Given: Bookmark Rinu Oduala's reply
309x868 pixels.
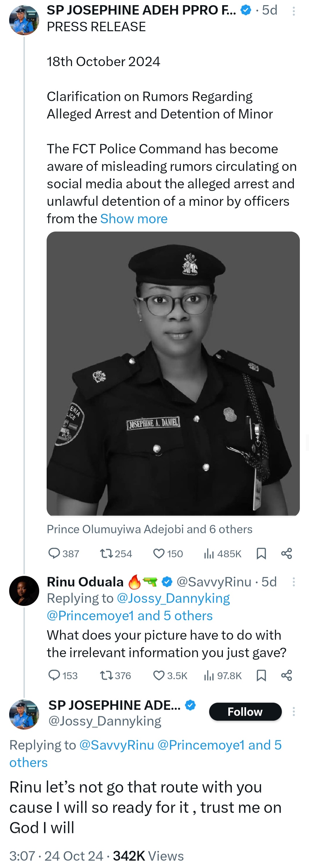Looking at the screenshot, I should click(261, 675).
